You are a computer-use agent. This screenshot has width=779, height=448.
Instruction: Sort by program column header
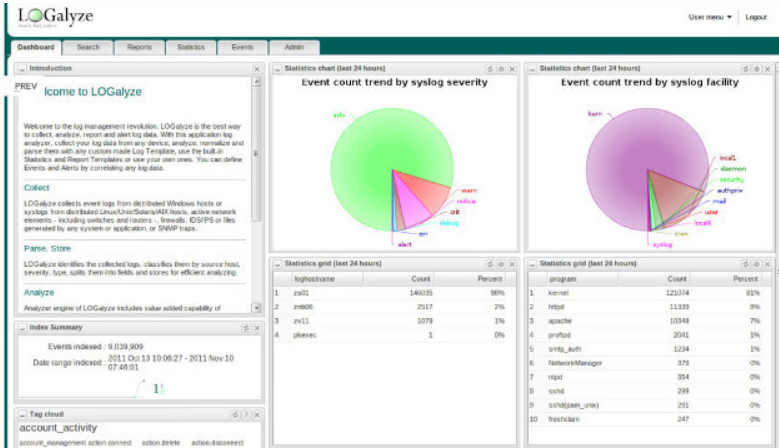click(581, 279)
